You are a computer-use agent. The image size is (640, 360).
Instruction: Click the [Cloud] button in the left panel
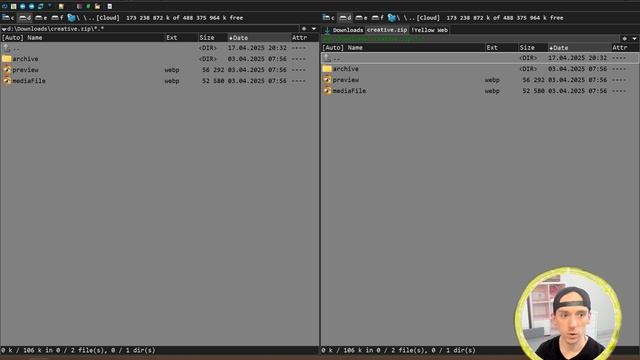coord(108,18)
